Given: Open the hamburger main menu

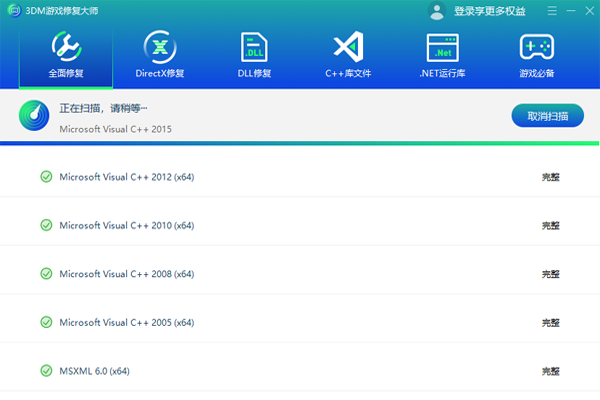Looking at the screenshot, I should [x=553, y=11].
